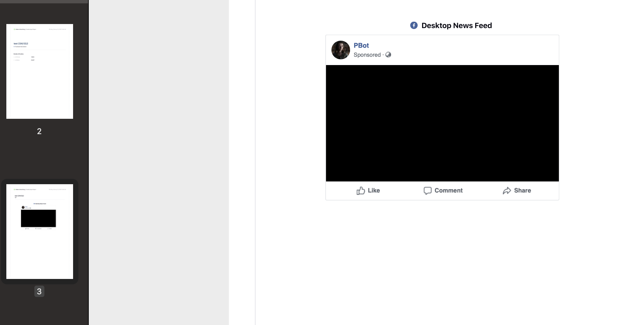Click the Like label
644x325 pixels.
374,191
